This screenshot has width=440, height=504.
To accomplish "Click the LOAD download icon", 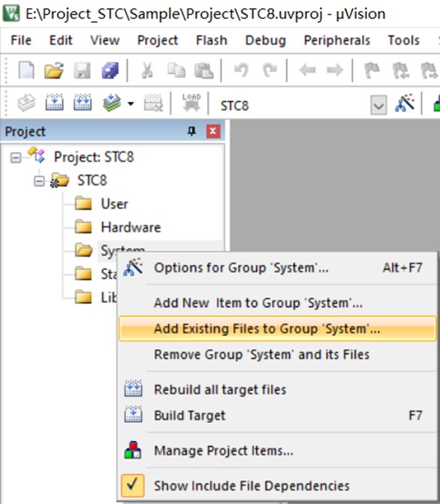I will [191, 103].
